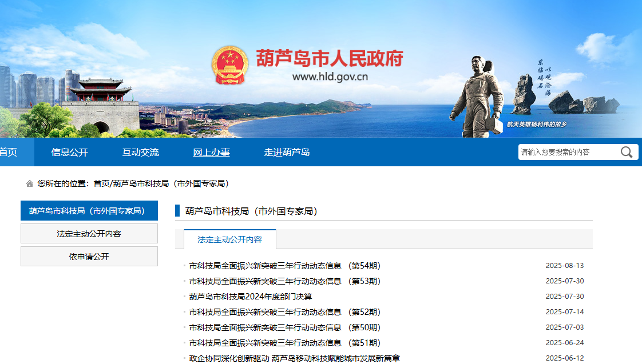The image size is (642, 364).
Task: Click the home icon in breadcrumb
Action: [30, 184]
